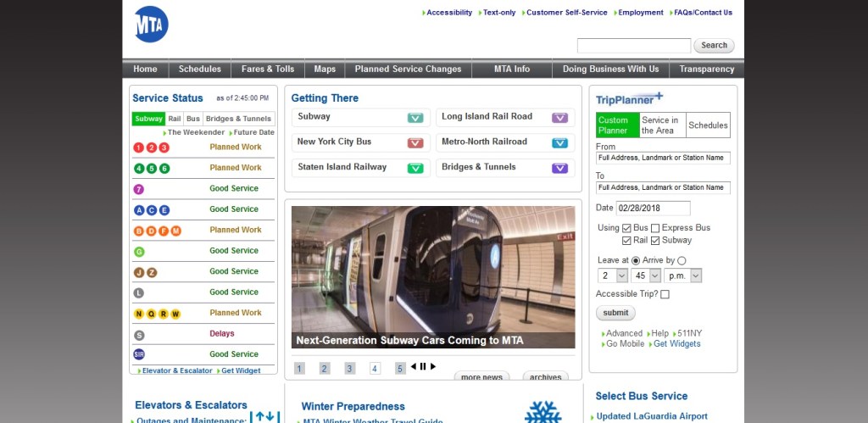
Task: Select the 3 train bullet icon
Action: pos(164,147)
